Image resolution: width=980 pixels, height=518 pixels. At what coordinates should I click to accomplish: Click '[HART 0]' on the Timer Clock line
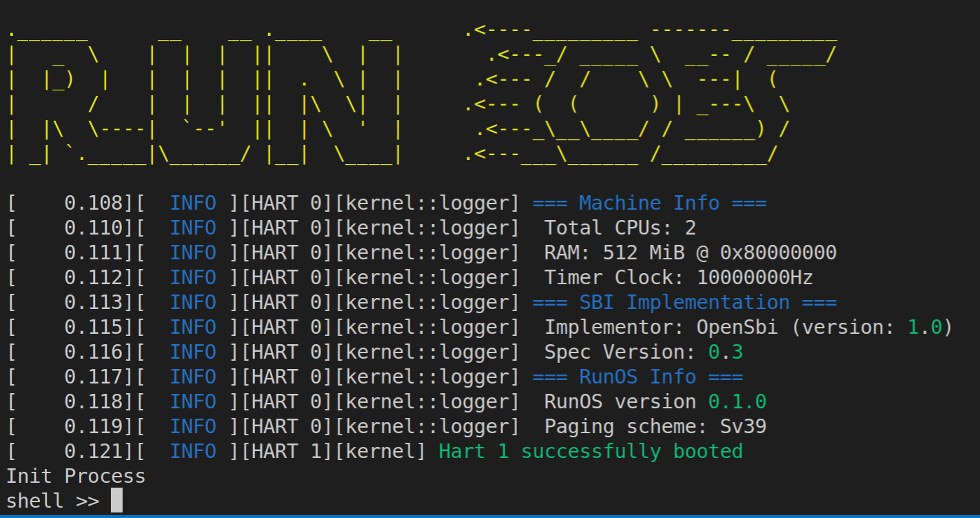coord(287,277)
